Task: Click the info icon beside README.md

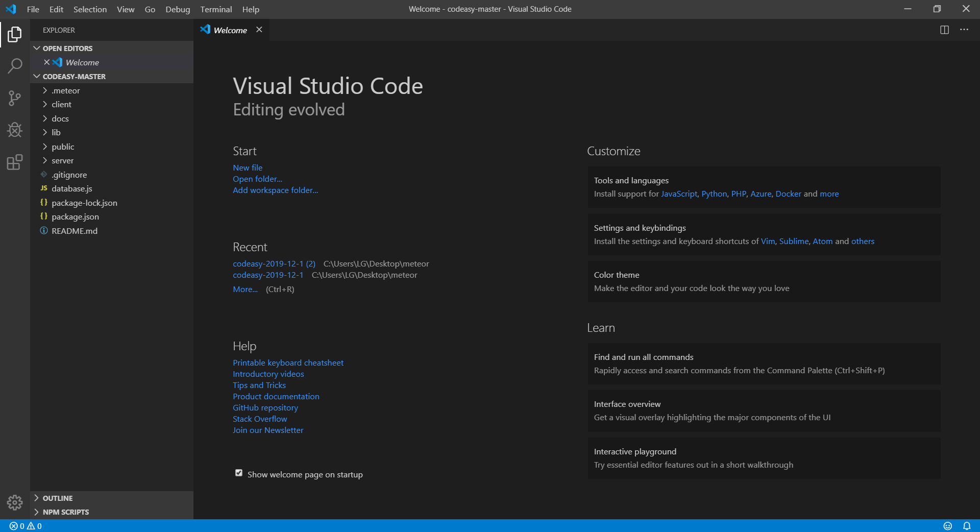Action: 44,231
